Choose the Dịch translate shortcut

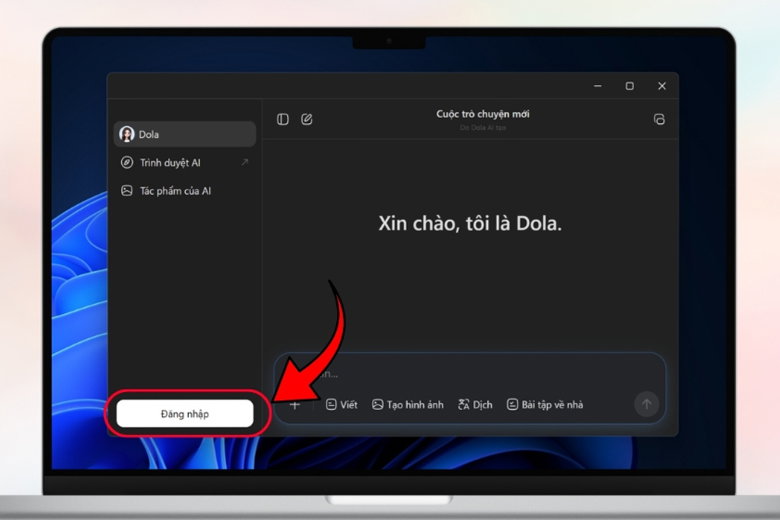click(475, 405)
